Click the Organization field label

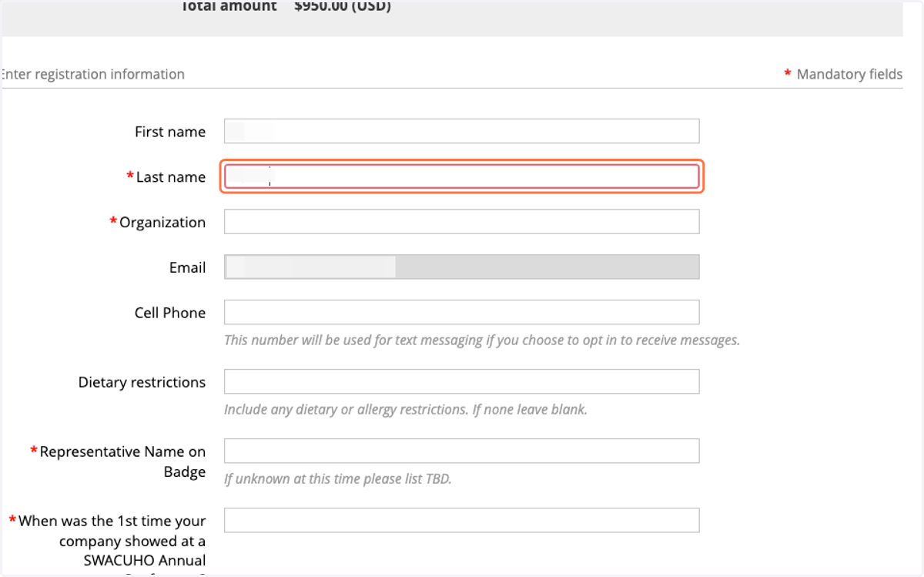pyautogui.click(x=162, y=223)
